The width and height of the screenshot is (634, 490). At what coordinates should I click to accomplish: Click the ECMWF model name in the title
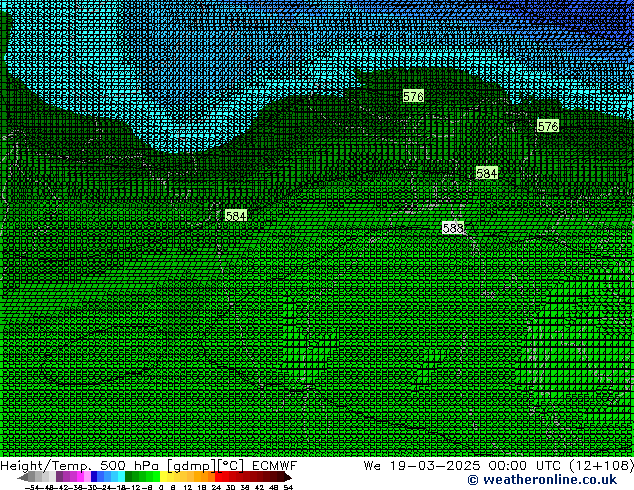[x=275, y=466]
